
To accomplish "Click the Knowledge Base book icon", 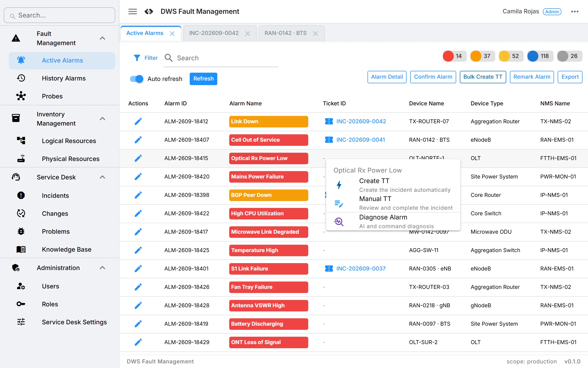I will tap(21, 249).
